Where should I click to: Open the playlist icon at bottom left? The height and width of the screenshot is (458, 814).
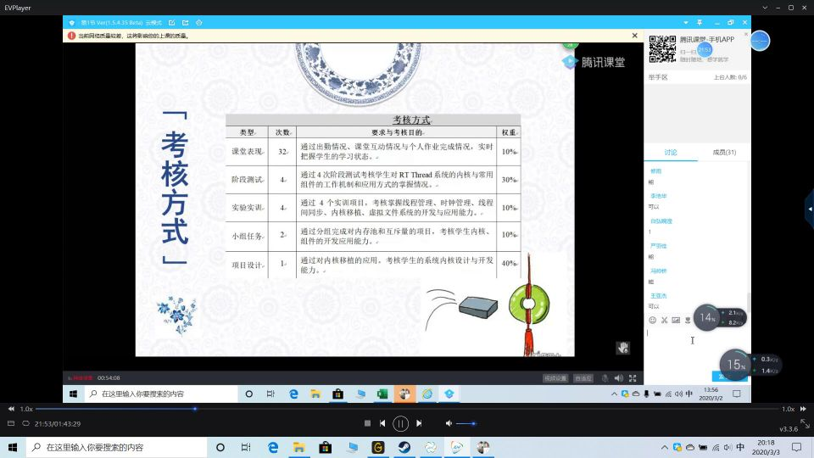[11, 424]
